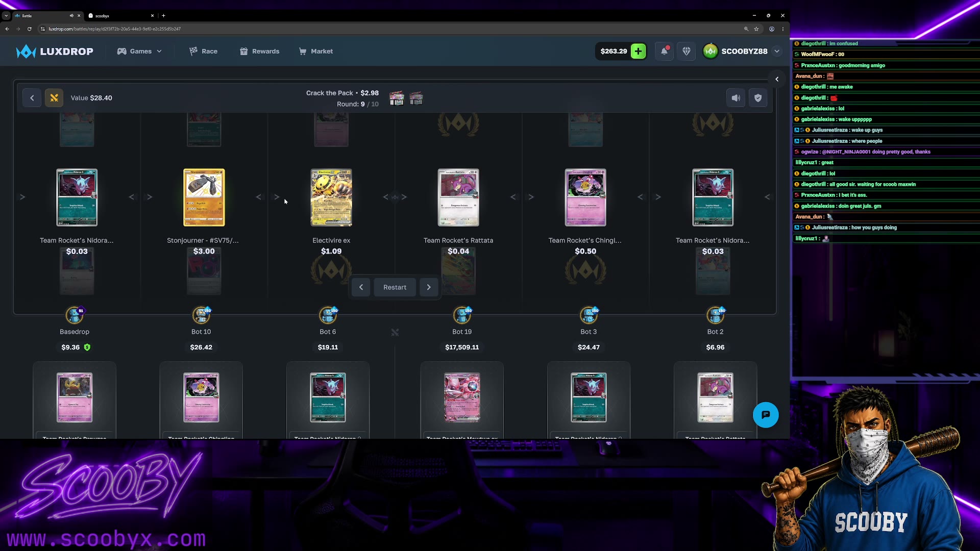This screenshot has width=980, height=551.
Task: Click the green add funds plus button
Action: [x=638, y=52]
